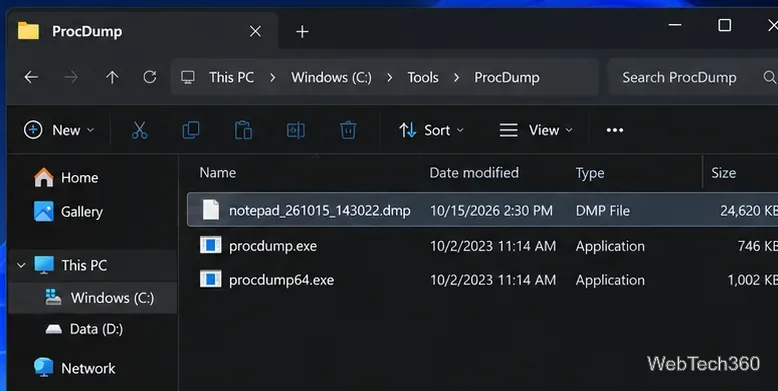Screen dimensions: 778x391
Task: Sort by the Name column header
Action: click(217, 172)
